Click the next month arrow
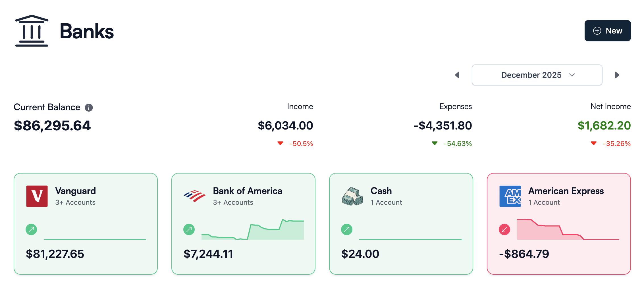Viewport: 644px width, 284px height. click(617, 75)
